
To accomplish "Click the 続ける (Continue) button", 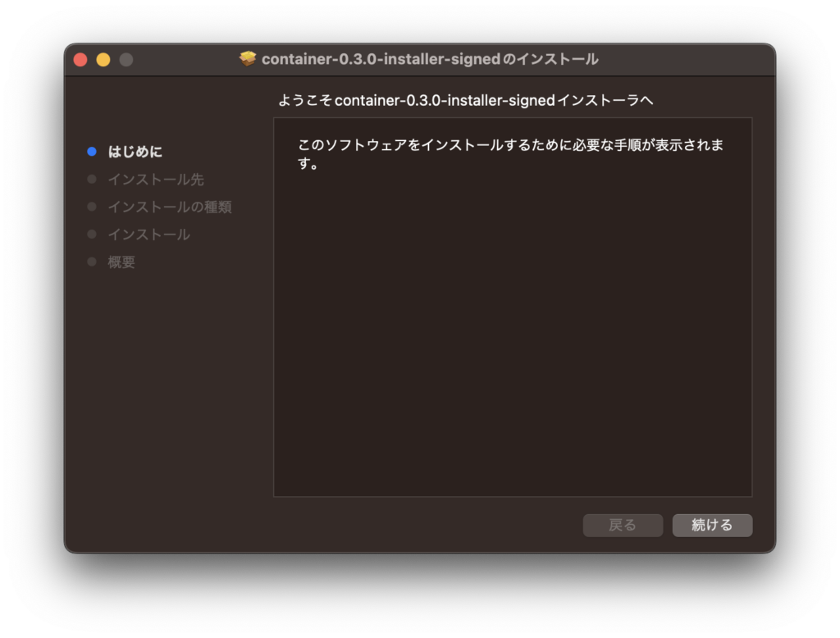I will pos(712,525).
